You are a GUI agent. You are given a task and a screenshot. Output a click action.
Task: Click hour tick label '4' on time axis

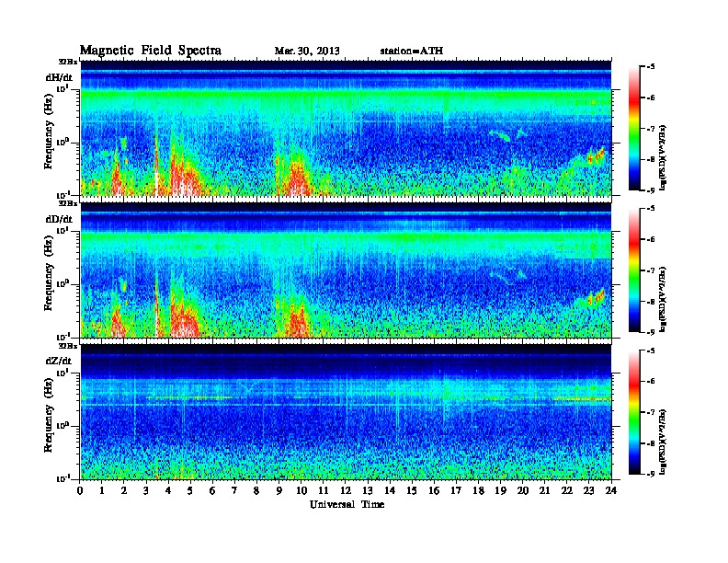tap(168, 490)
